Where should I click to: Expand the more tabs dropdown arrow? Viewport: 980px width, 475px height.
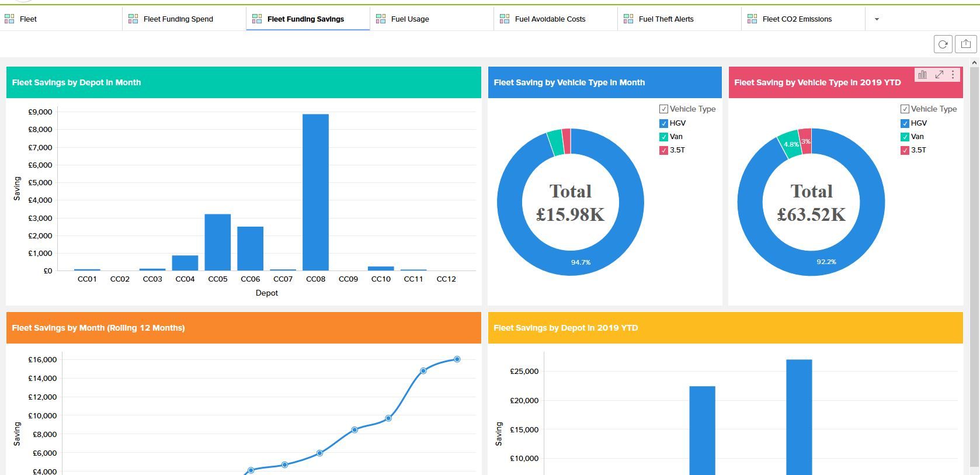pyautogui.click(x=877, y=19)
